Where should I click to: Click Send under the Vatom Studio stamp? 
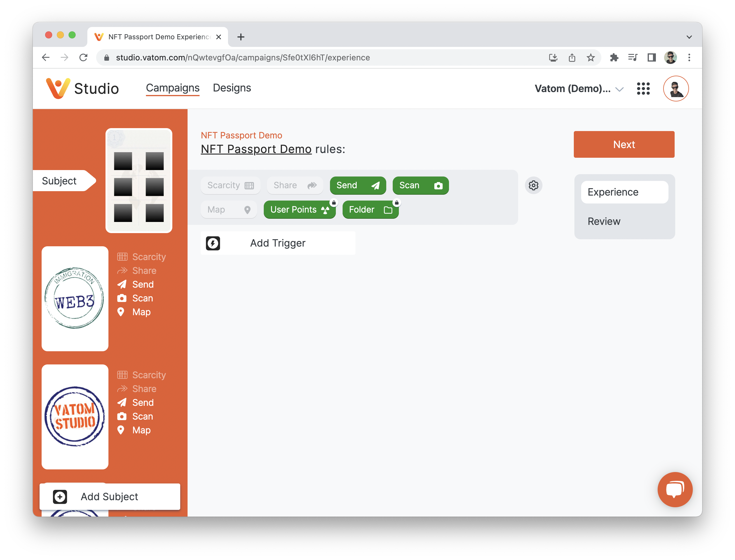pos(136,402)
